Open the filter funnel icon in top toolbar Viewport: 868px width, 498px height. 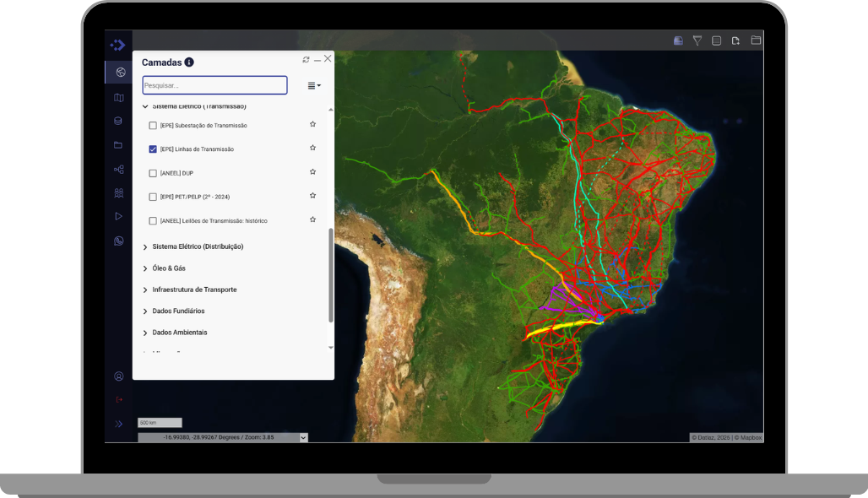[697, 41]
